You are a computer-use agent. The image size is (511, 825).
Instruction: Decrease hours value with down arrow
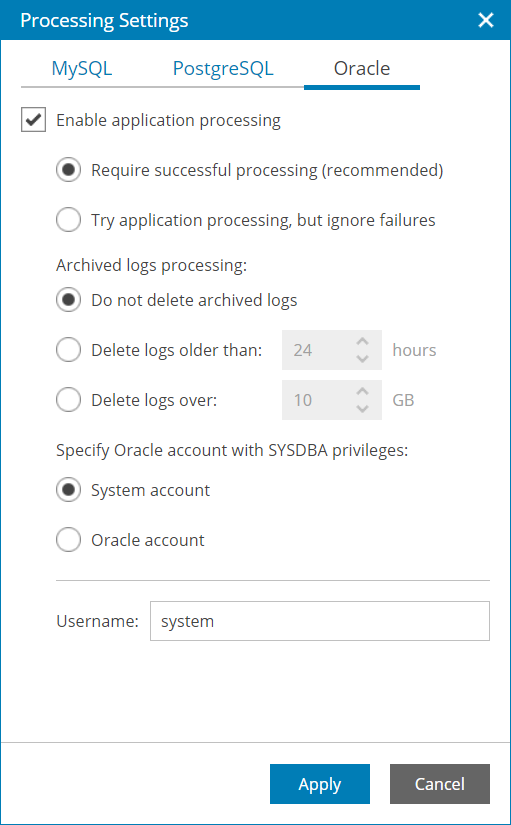[362, 359]
